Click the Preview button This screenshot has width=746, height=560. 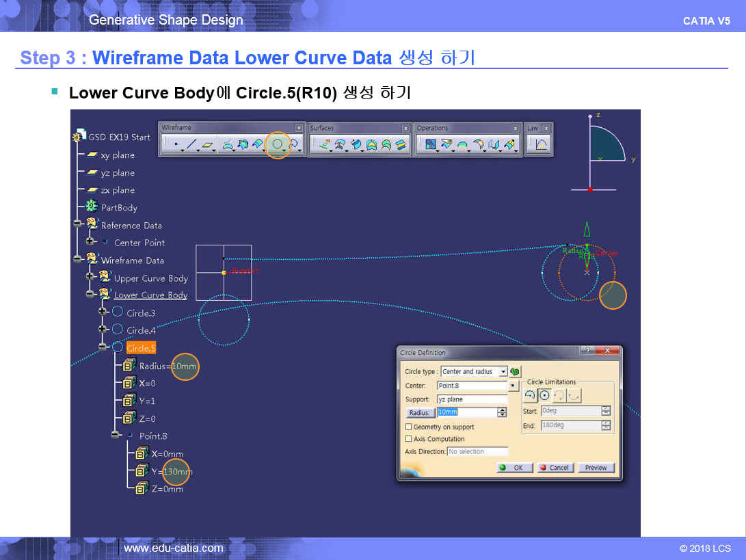click(596, 468)
